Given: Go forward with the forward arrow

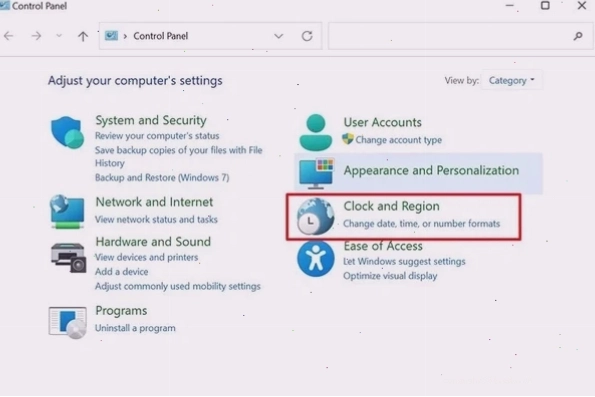Looking at the screenshot, I should pos(36,36).
